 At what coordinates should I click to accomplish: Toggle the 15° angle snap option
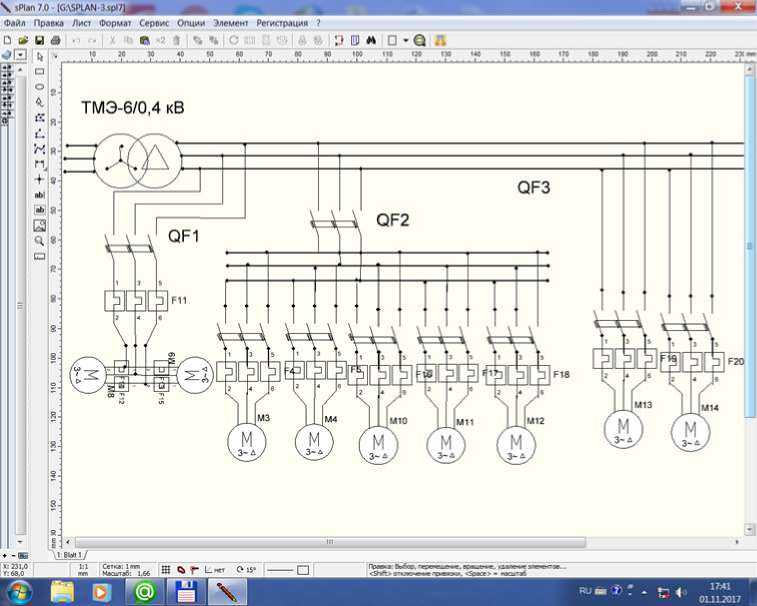click(x=243, y=569)
